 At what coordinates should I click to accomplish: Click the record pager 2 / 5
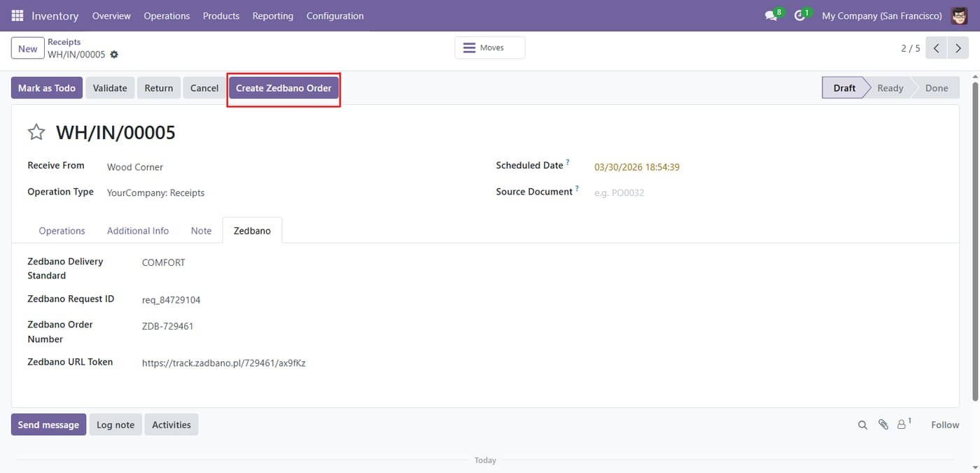910,48
